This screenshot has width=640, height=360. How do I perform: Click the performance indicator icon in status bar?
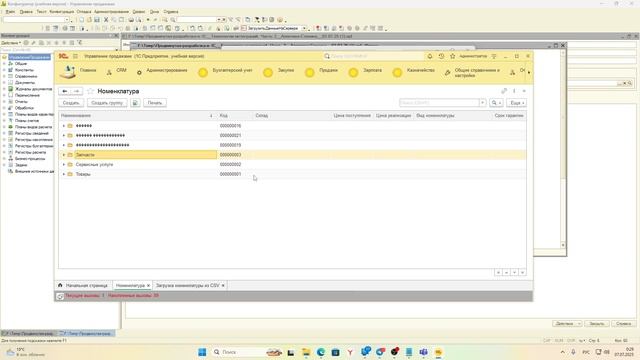click(x=60, y=296)
